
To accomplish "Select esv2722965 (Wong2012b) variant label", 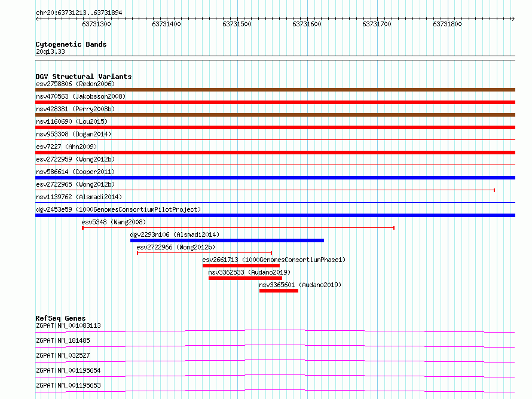I will [75, 184].
